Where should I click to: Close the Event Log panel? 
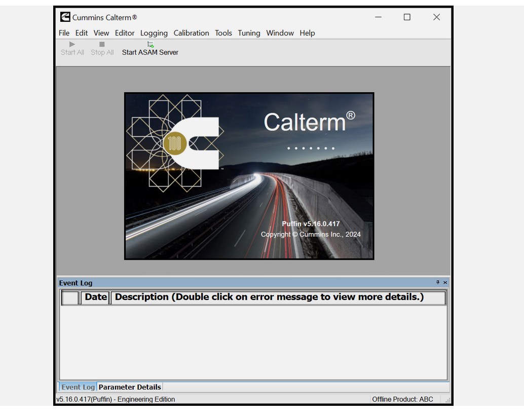click(x=445, y=282)
